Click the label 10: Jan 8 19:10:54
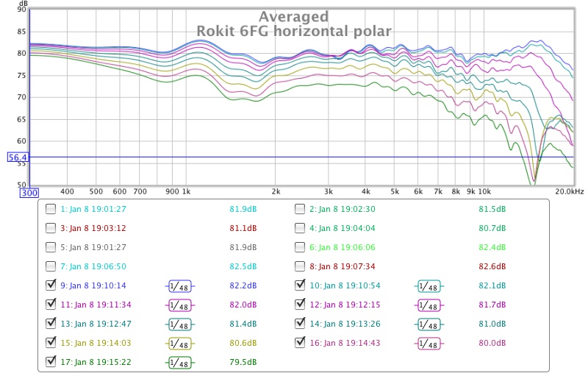 point(345,285)
